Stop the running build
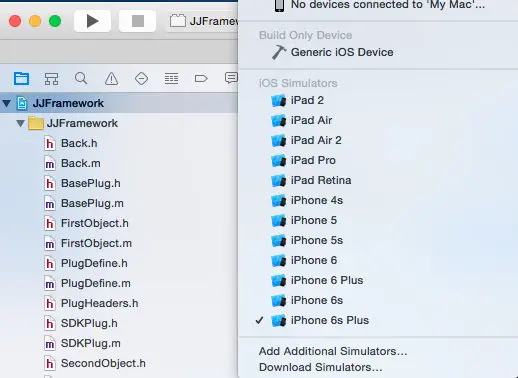The height and width of the screenshot is (378, 518). coord(137,21)
